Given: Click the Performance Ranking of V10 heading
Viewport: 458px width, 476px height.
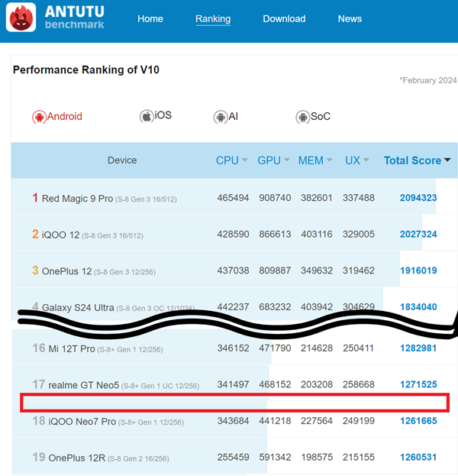Looking at the screenshot, I should click(85, 70).
